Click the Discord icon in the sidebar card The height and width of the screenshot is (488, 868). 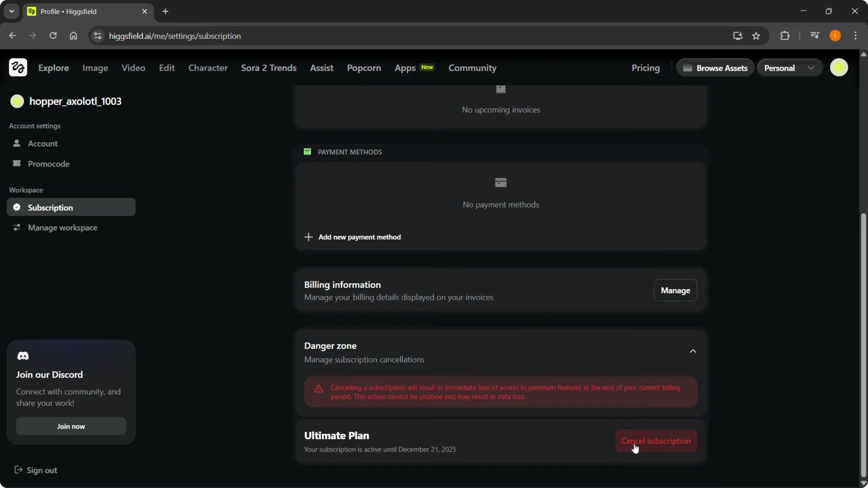tap(24, 356)
